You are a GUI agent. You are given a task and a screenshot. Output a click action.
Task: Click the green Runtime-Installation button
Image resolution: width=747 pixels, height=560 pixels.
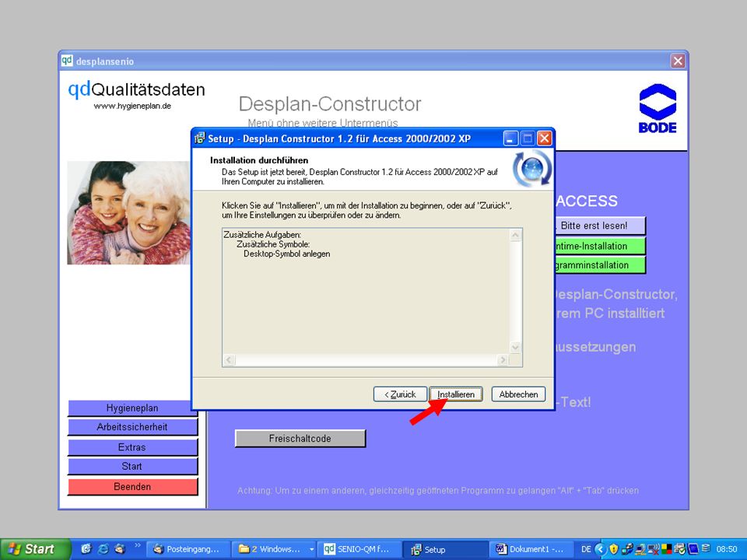pyautogui.click(x=600, y=247)
